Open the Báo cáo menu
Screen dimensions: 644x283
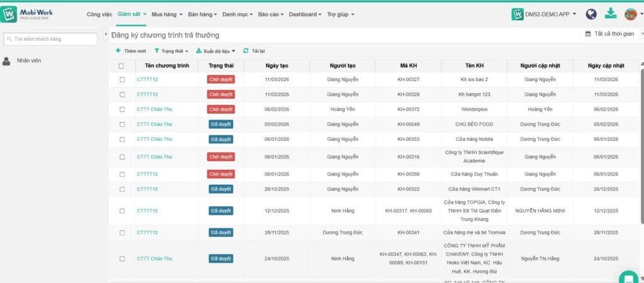(x=270, y=14)
